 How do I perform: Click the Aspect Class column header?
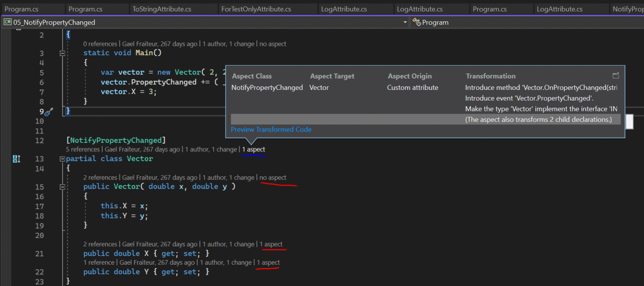pyautogui.click(x=252, y=76)
